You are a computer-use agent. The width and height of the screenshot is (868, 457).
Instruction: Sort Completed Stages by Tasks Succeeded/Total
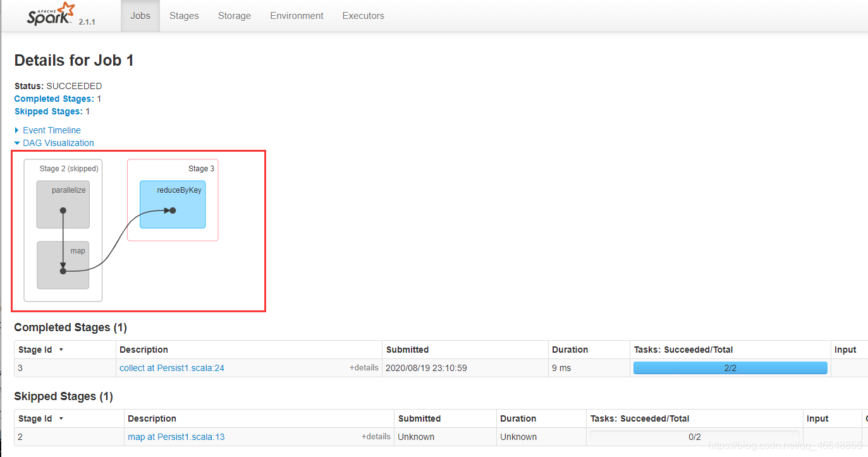730,350
